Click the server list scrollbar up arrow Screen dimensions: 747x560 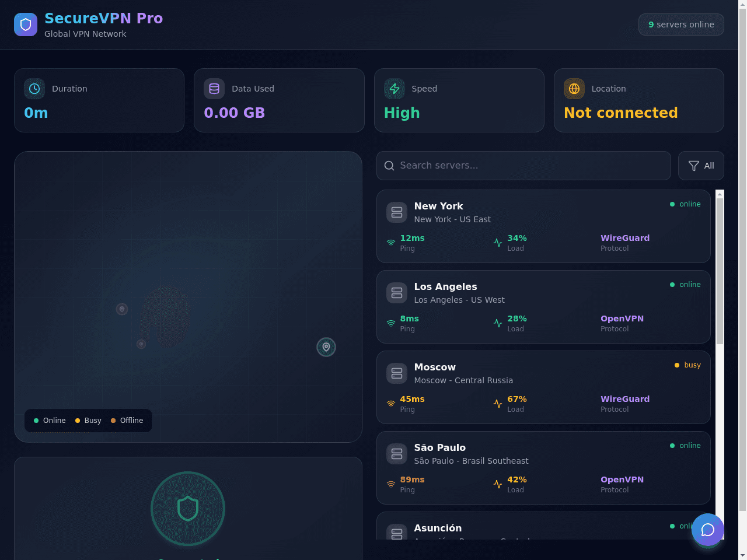[x=720, y=194]
